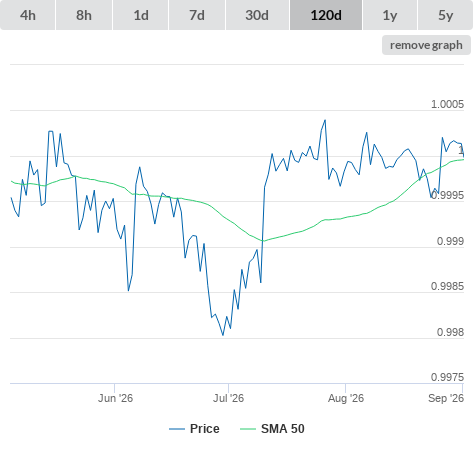Click the green SMA 50 line swatch
This screenshot has width=474, height=455.
click(248, 429)
